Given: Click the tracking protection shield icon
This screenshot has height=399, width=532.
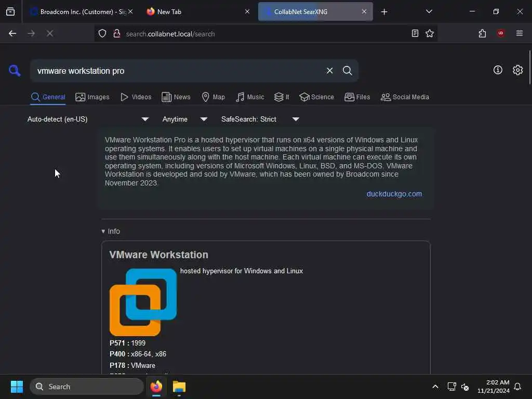Looking at the screenshot, I should click(102, 34).
